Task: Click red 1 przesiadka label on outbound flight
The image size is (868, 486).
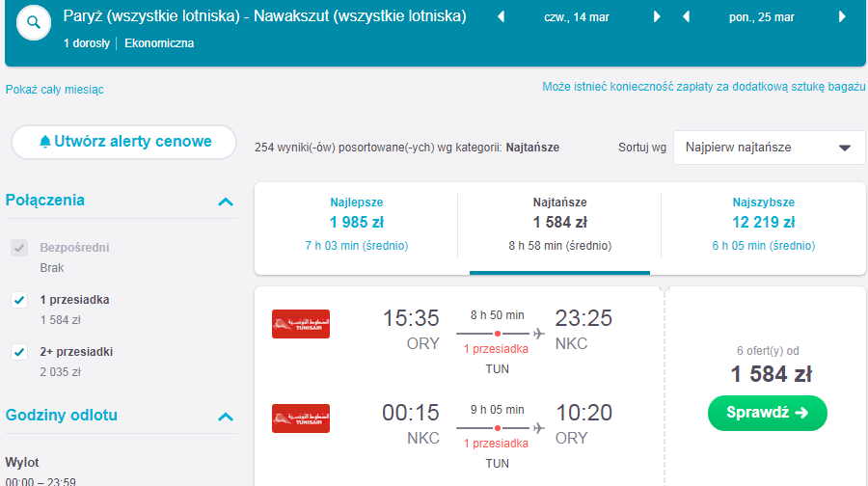Action: point(496,349)
